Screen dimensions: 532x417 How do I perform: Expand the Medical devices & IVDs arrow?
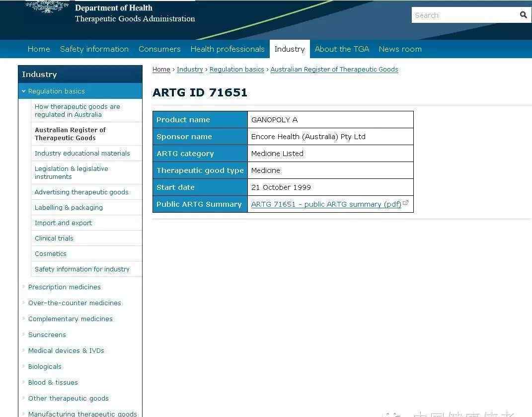(x=23, y=350)
